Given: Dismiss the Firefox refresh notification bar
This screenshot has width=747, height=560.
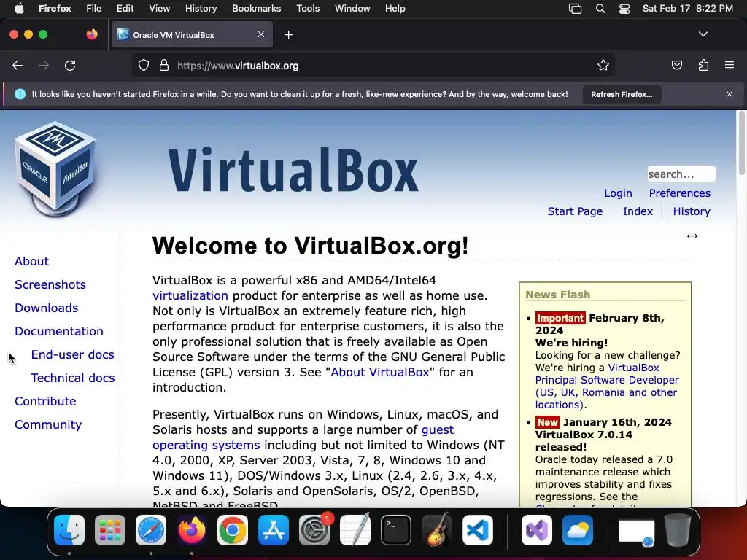Looking at the screenshot, I should point(729,94).
